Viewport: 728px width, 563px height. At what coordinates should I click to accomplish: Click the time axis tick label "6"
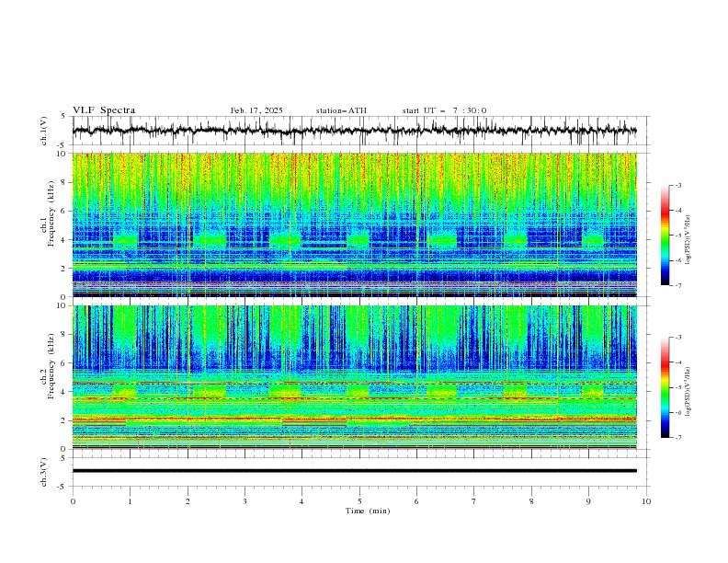tap(416, 501)
